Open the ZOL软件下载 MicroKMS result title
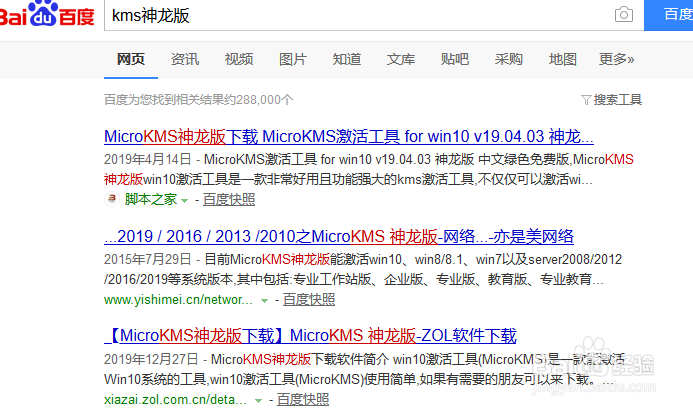The height and width of the screenshot is (411, 693). point(310,336)
